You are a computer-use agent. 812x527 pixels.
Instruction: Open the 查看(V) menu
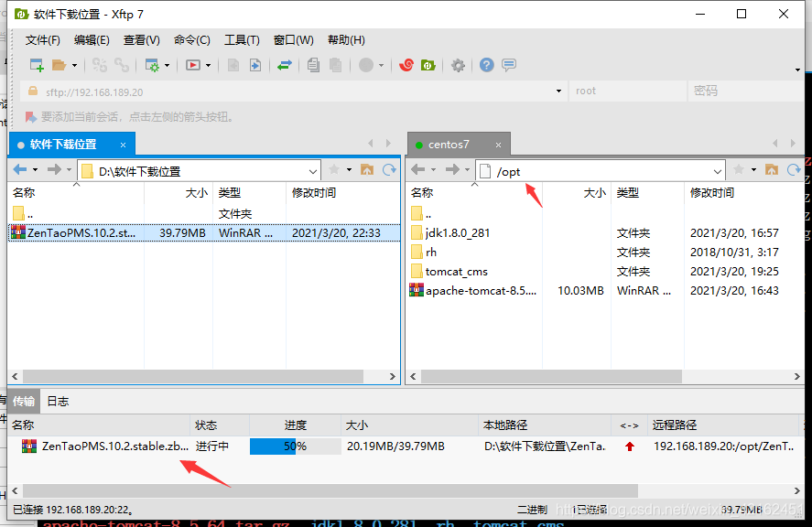[141, 40]
